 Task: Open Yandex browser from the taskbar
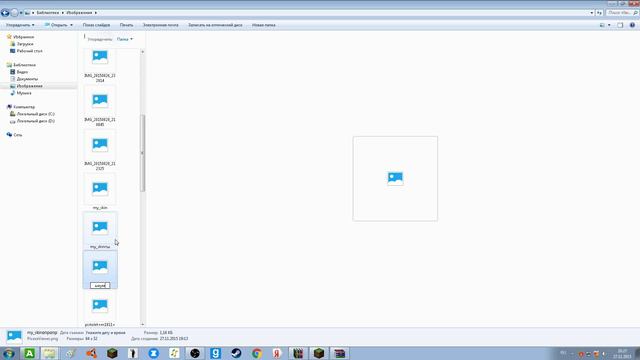(277, 353)
